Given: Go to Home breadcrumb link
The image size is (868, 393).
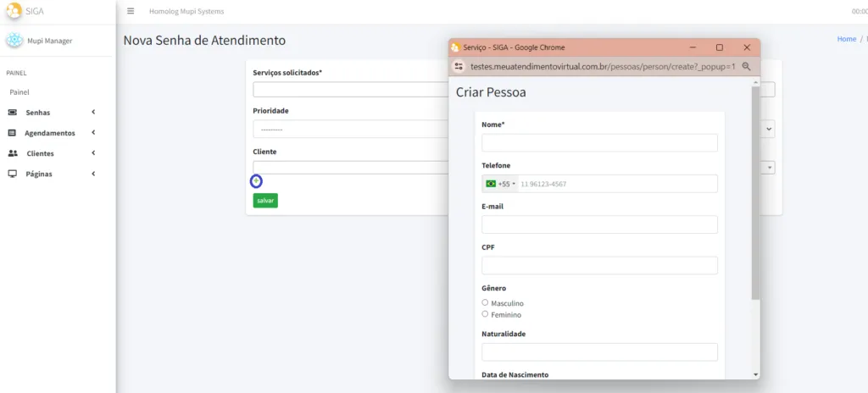Looking at the screenshot, I should [x=846, y=39].
